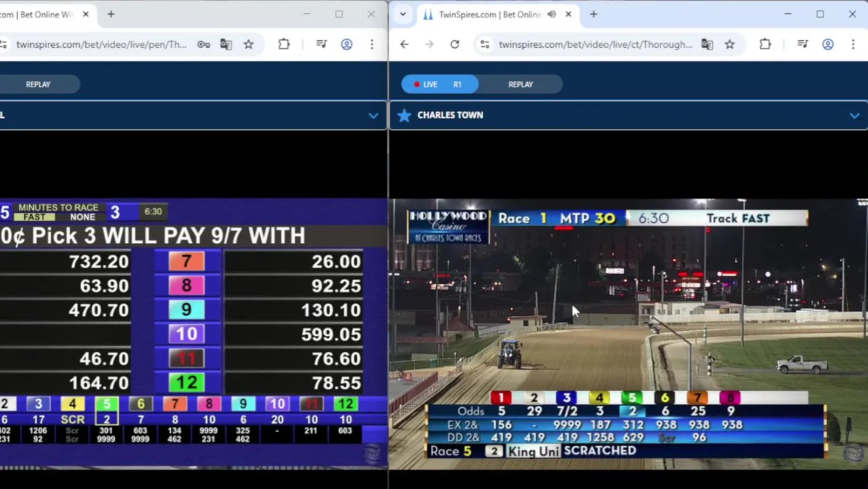This screenshot has width=868, height=489.
Task: Click the translate page icon in right window
Action: (707, 44)
